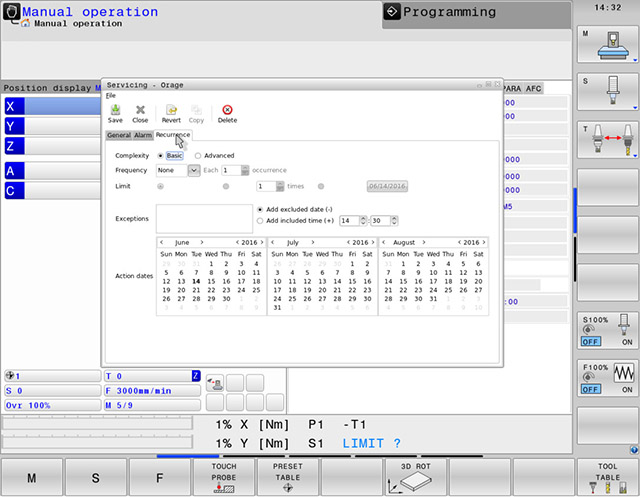Image resolution: width=640 pixels, height=497 pixels.
Task: Go to next month in June calendar
Action: pyautogui.click(x=202, y=242)
